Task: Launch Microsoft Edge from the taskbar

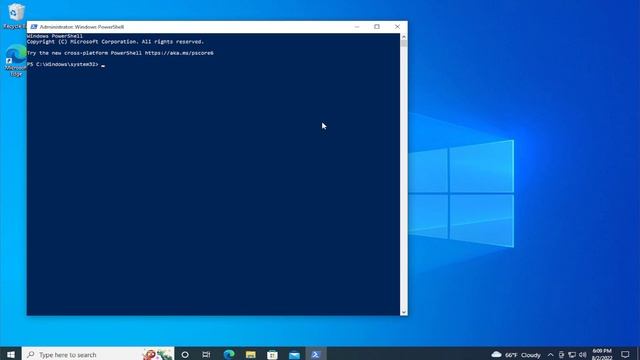Action: click(x=229, y=354)
